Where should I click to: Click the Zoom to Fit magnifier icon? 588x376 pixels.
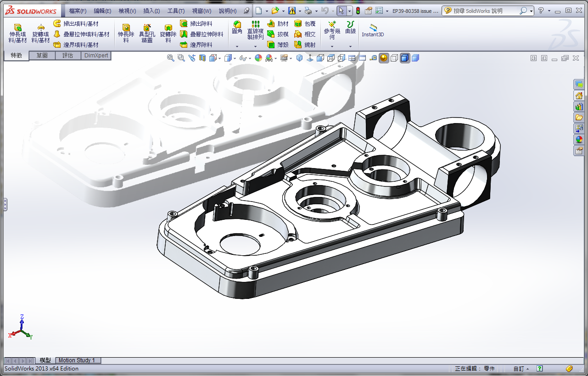[x=171, y=58]
